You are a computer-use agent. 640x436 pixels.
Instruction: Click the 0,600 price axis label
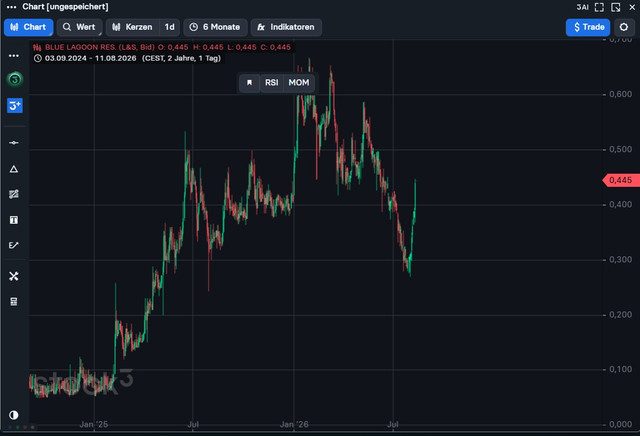[x=620, y=94]
